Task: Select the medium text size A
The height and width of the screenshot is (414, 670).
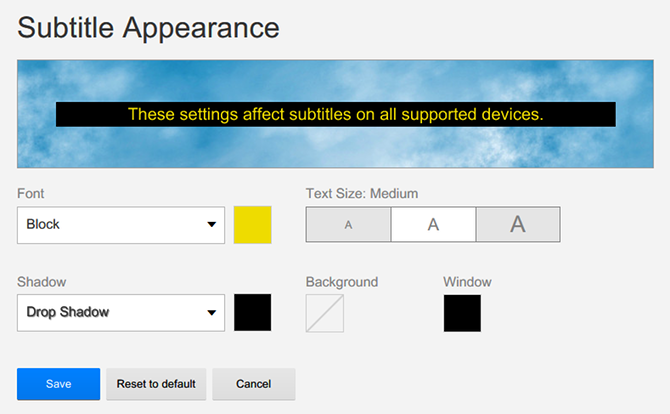Action: (433, 225)
